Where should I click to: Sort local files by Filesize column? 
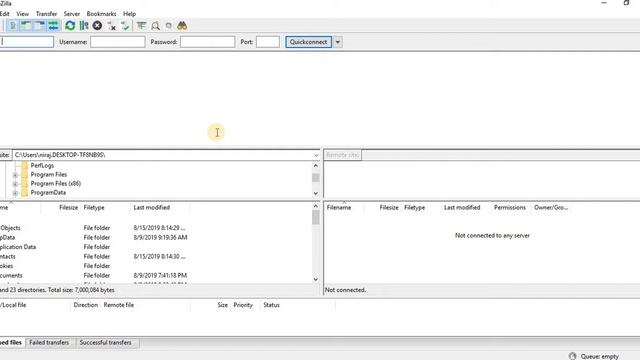[x=68, y=208]
